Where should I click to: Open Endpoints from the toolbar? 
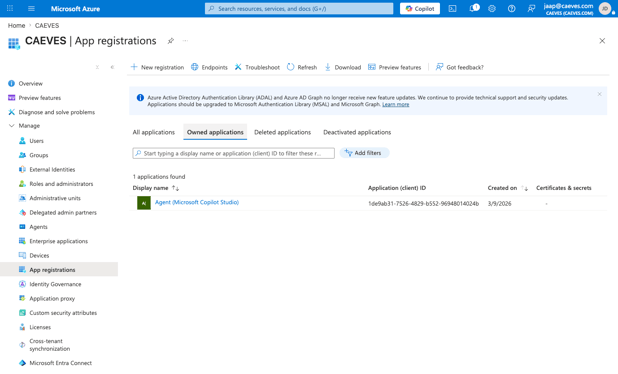click(209, 67)
